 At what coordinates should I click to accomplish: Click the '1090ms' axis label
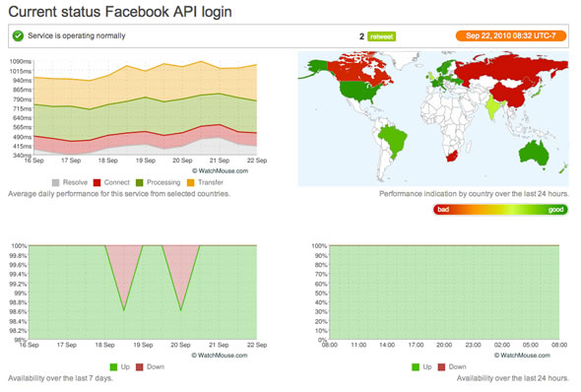[21, 61]
